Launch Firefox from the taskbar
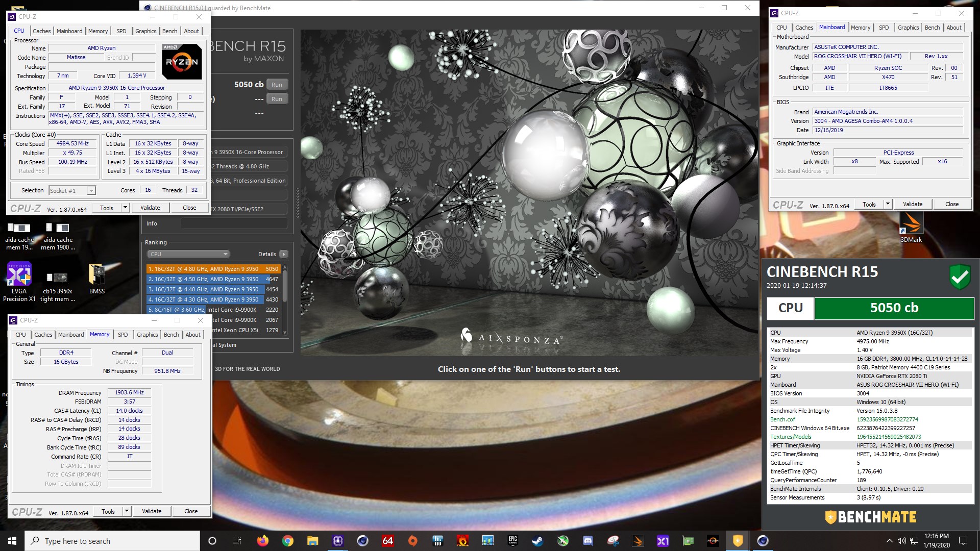 point(262,541)
